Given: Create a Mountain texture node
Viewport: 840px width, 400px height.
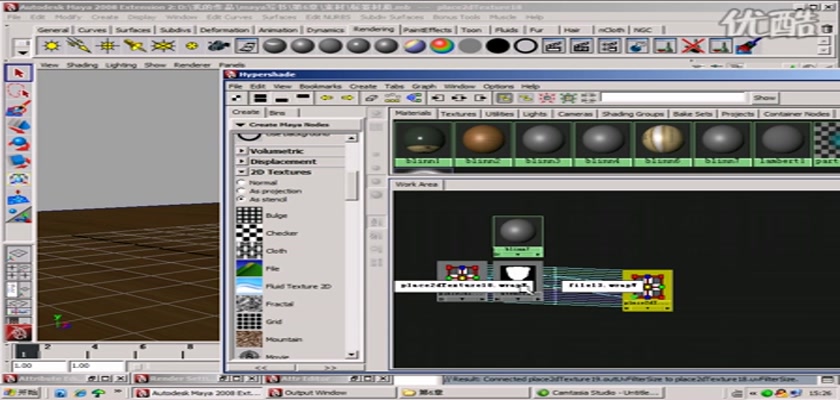Looking at the screenshot, I should (250, 339).
